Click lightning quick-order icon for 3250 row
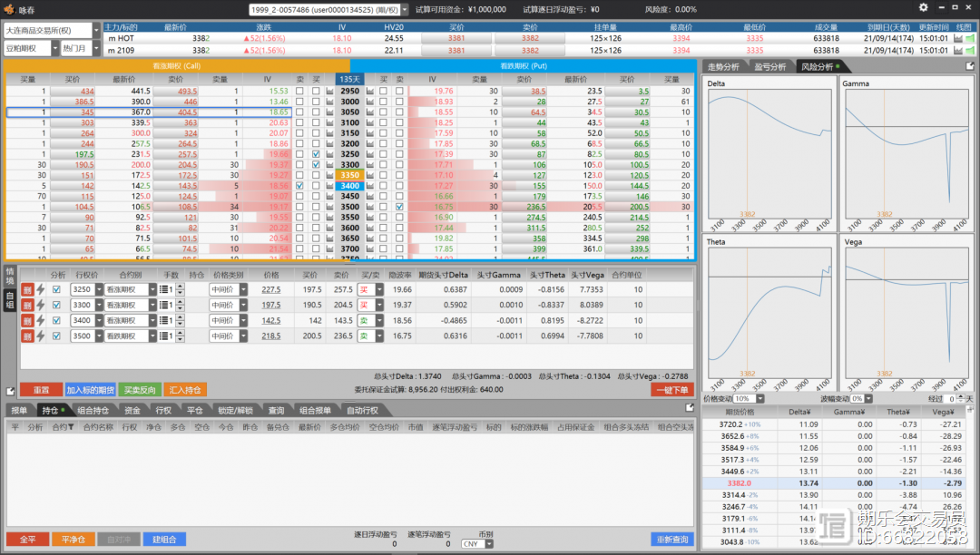This screenshot has height=555, width=980. (41, 289)
